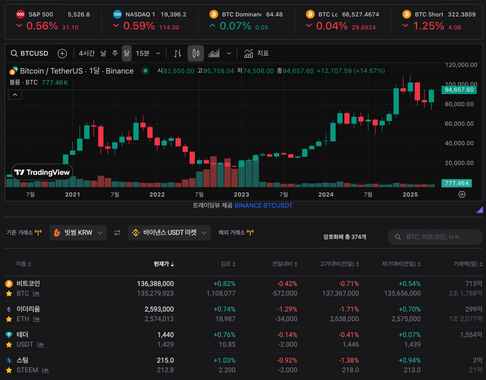This screenshot has width=486, height=380.
Task: Sort by the 고가대비(전일) column
Action: [339, 264]
